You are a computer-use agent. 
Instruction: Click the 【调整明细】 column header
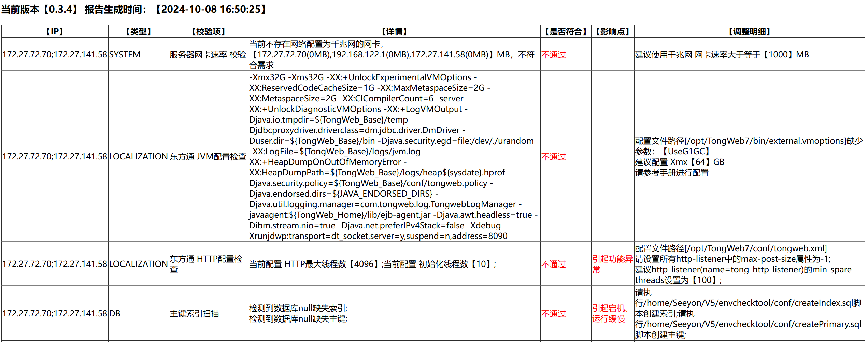pyautogui.click(x=750, y=32)
